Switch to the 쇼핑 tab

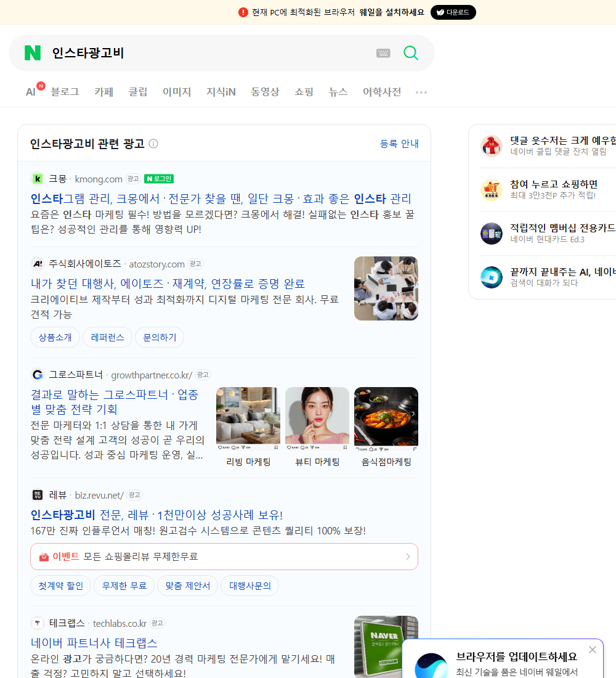(304, 92)
